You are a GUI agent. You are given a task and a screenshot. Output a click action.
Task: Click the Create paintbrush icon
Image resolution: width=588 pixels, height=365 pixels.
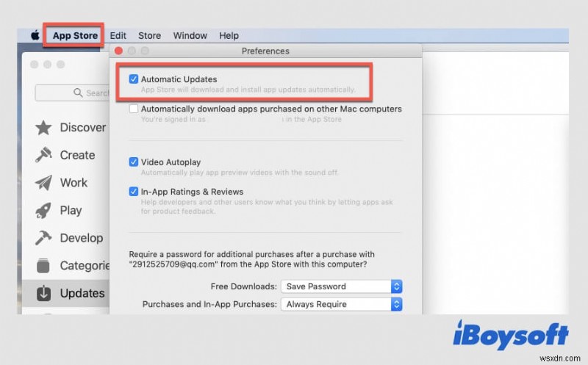(43, 155)
